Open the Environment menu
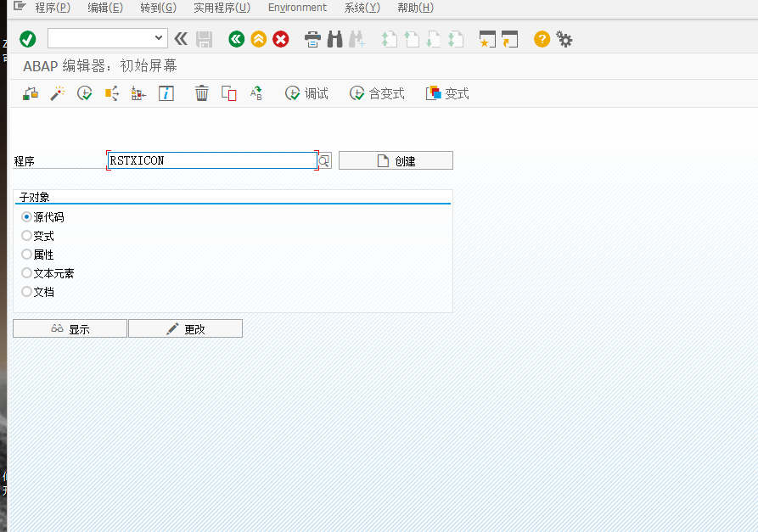Screen dimensions: 758x532 (x=297, y=8)
